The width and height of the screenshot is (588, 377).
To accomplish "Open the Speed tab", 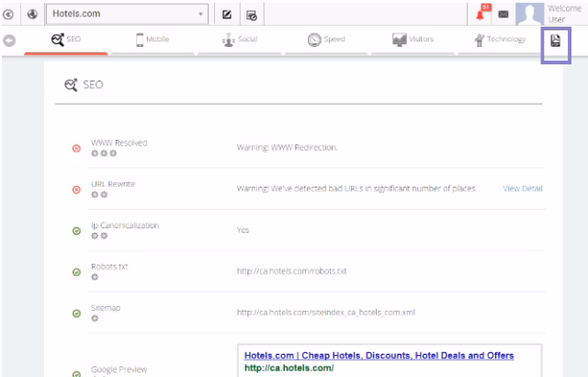I will point(326,40).
